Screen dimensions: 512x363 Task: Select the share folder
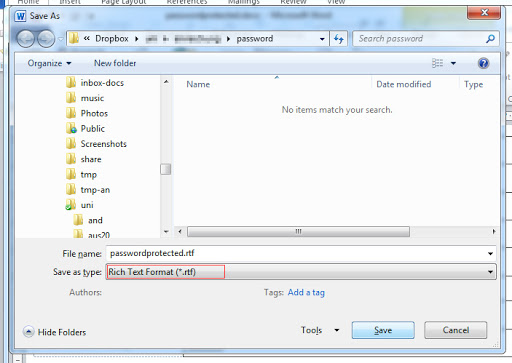click(91, 159)
